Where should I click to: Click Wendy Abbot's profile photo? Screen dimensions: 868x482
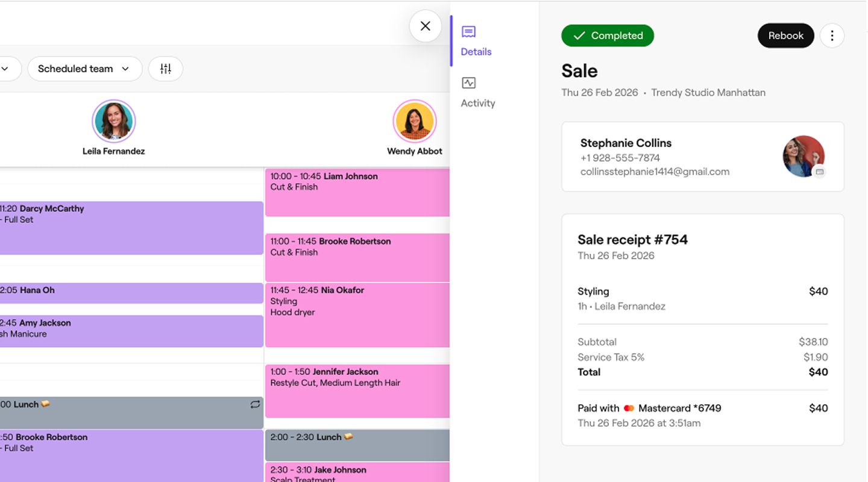pos(415,121)
